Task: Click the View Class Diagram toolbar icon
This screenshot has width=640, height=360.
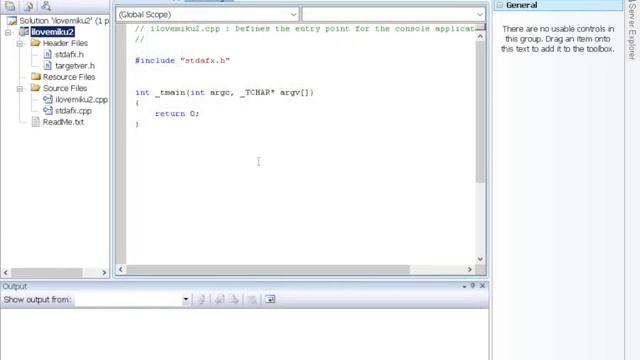Action: coord(46,6)
